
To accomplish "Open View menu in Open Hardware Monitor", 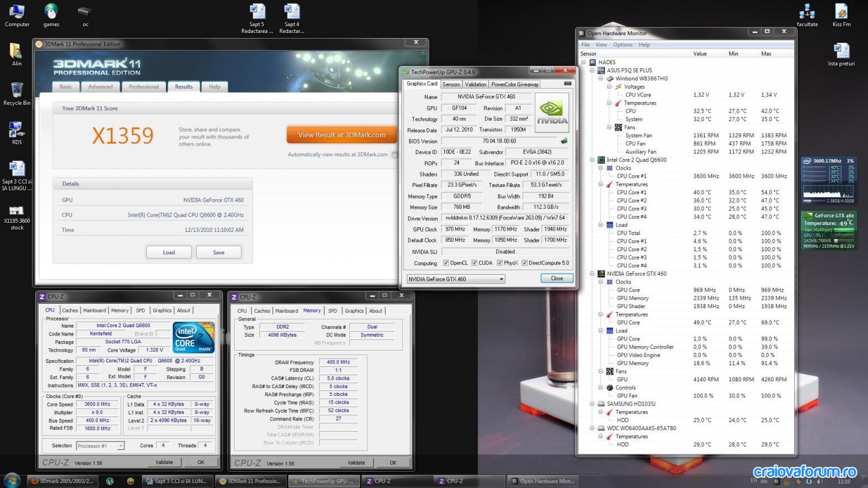I will pyautogui.click(x=601, y=45).
